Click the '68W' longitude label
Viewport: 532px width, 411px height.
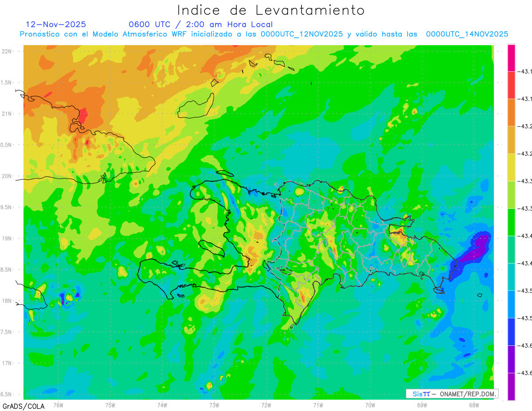[474, 405]
